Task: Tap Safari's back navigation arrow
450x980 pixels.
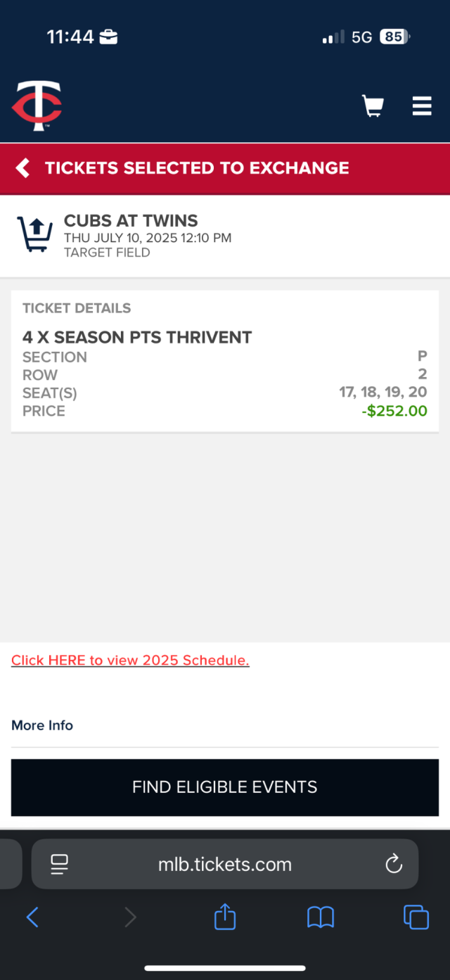Action: click(32, 917)
